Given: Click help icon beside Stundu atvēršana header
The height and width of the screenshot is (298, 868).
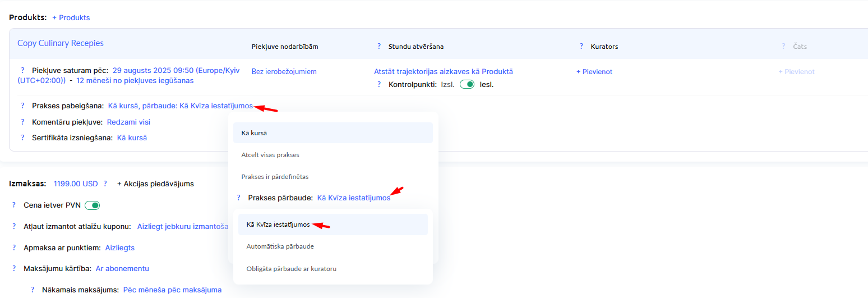Looking at the screenshot, I should pyautogui.click(x=379, y=47).
